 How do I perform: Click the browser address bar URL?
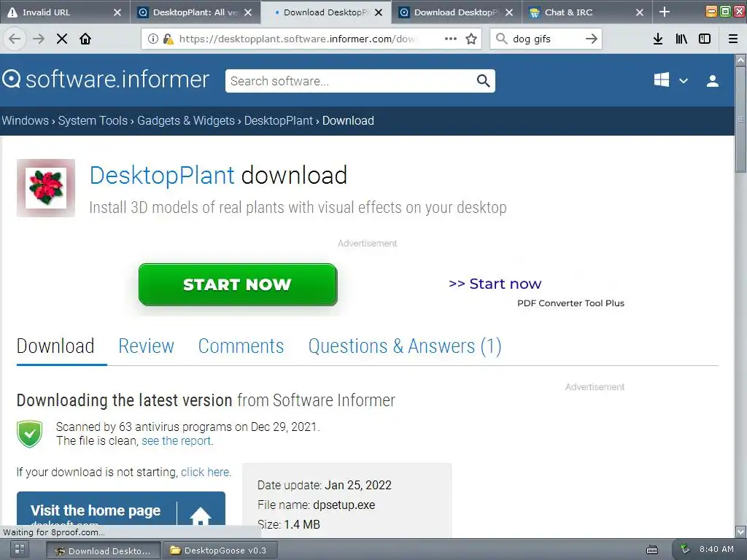tap(298, 39)
